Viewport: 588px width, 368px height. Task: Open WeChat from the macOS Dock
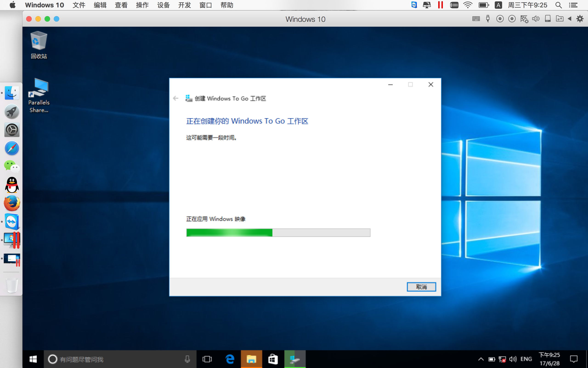point(12,167)
